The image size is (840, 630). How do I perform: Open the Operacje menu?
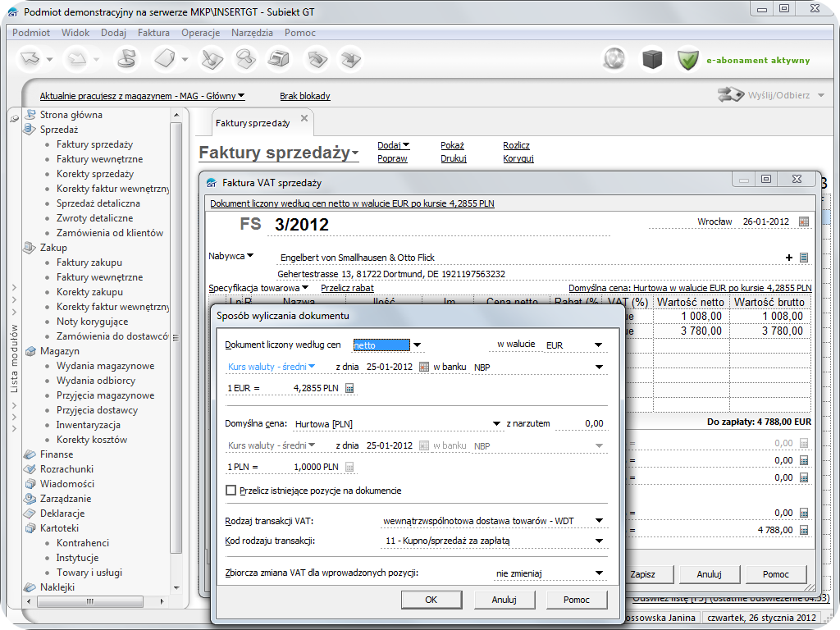pyautogui.click(x=200, y=33)
